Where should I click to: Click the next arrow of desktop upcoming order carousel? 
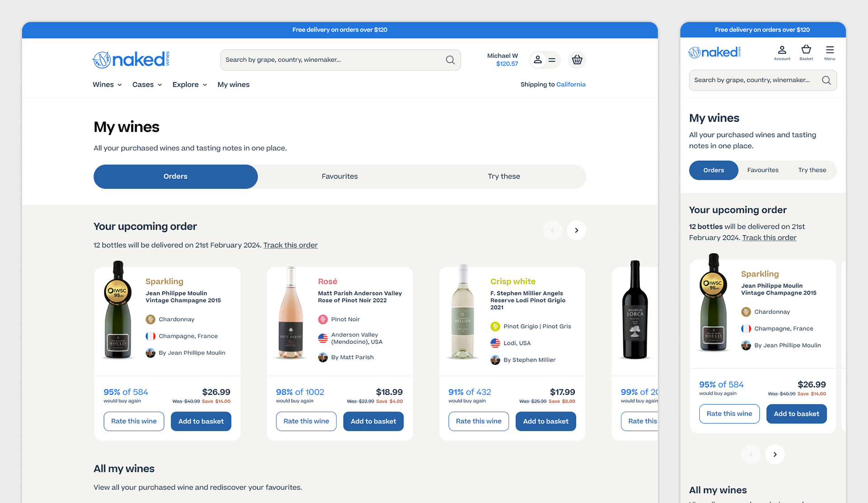tap(576, 230)
